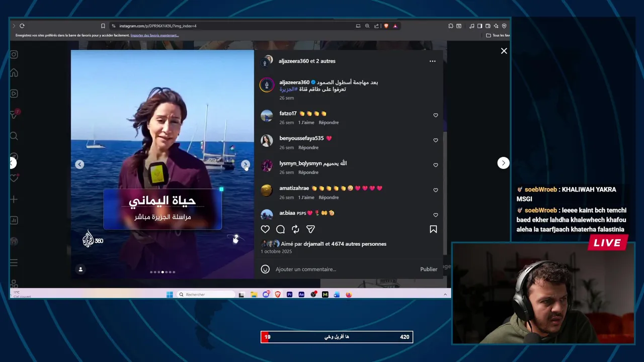Share the post via paper-plane icon

click(x=310, y=229)
